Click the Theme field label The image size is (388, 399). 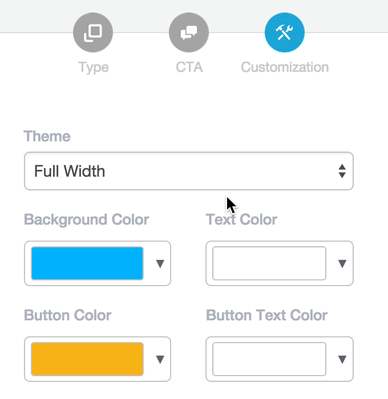[47, 136]
